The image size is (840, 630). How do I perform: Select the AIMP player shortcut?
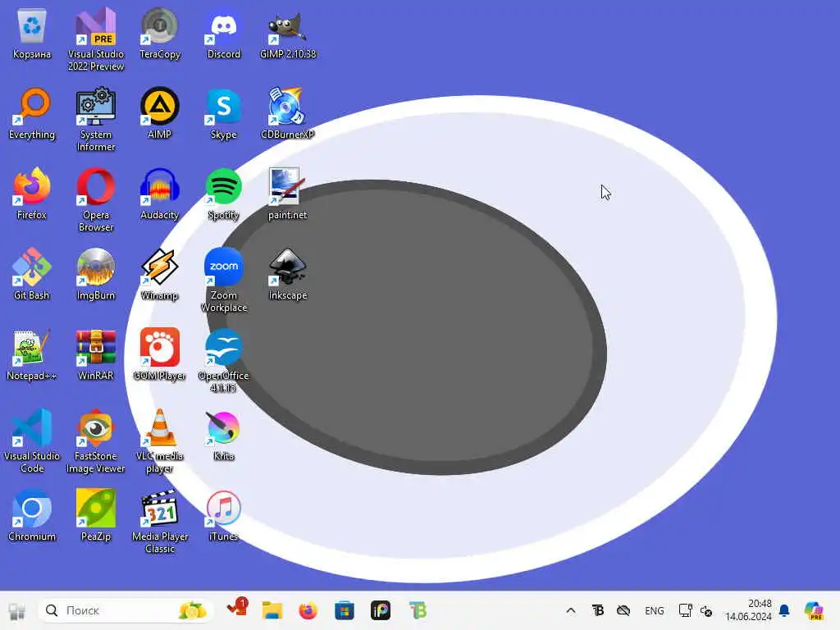tap(160, 113)
